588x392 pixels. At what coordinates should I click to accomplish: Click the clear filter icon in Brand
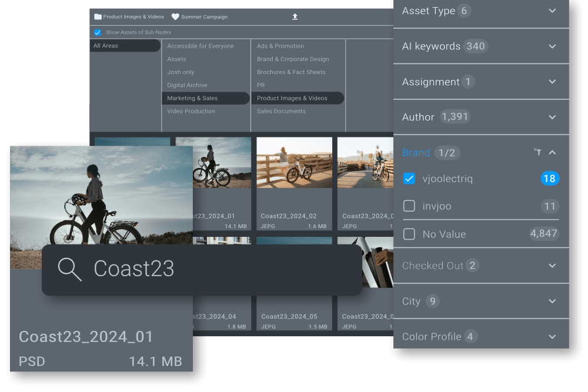pos(537,152)
